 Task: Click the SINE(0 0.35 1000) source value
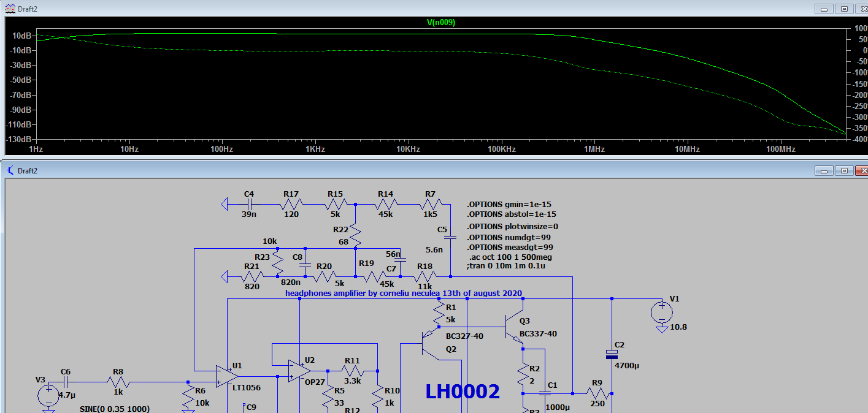(x=115, y=409)
